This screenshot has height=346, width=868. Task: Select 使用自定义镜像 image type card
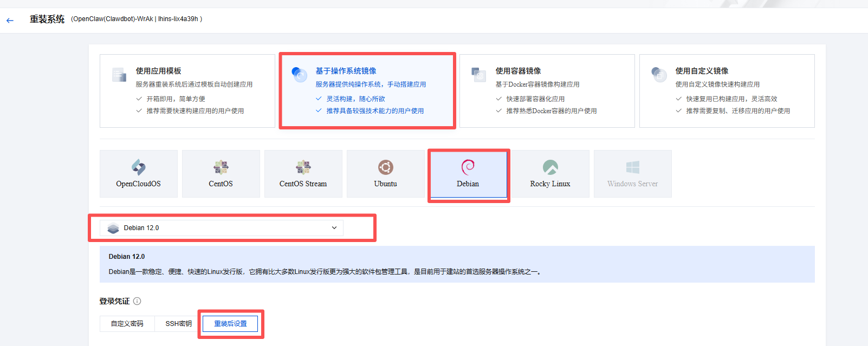pyautogui.click(x=727, y=91)
